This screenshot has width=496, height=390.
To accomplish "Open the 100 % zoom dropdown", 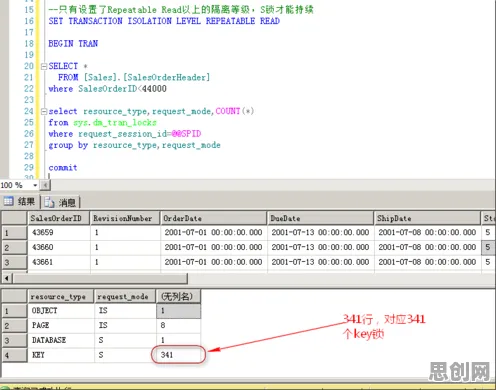I will (35, 185).
